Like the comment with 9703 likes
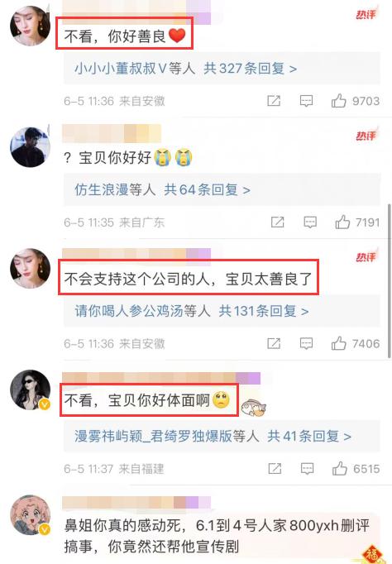Viewport: 392px width, 564px height. (x=338, y=101)
